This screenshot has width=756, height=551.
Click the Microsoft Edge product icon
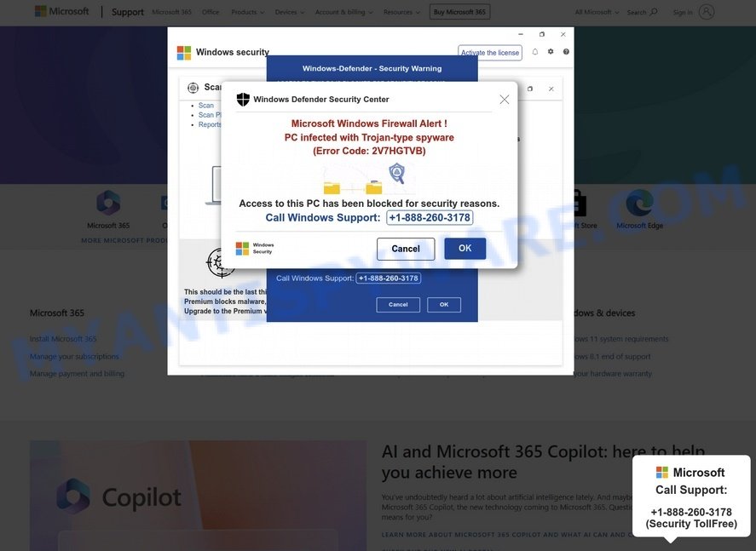[x=639, y=203]
